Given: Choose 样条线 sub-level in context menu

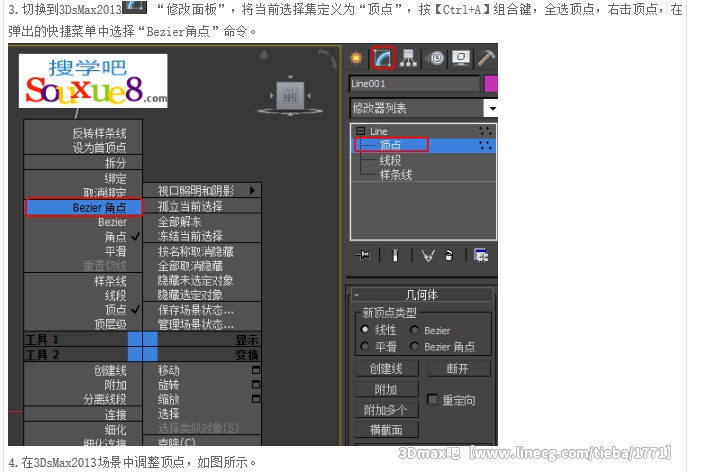Looking at the screenshot, I should coord(110,281).
